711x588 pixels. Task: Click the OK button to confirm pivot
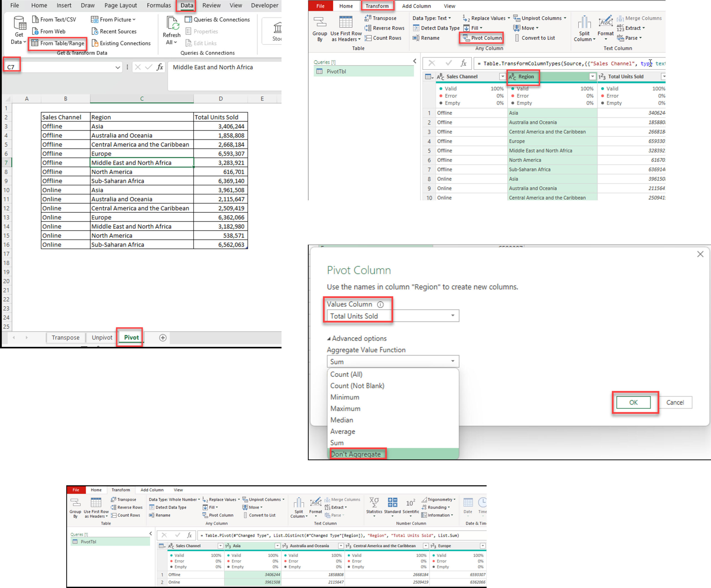[634, 402]
